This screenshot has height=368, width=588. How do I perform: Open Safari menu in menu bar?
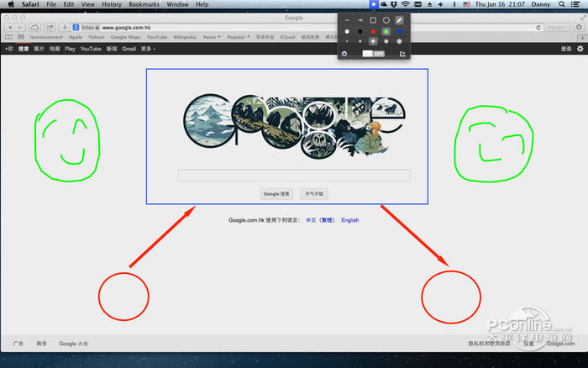(x=30, y=4)
